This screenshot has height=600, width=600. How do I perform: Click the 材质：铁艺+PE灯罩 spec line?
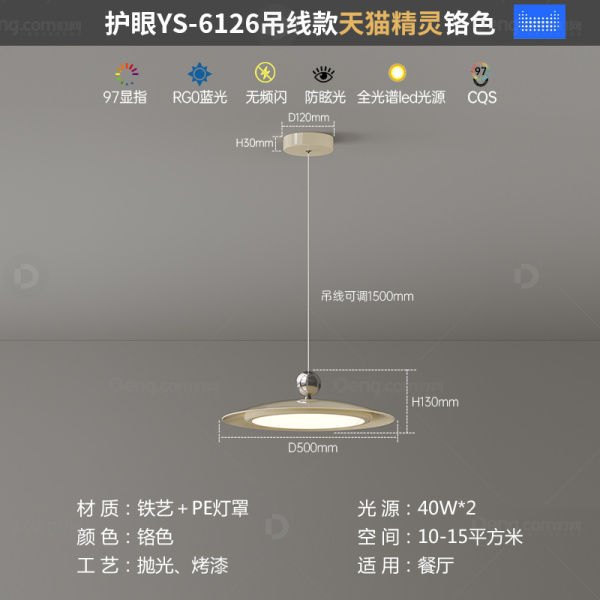click(x=163, y=509)
